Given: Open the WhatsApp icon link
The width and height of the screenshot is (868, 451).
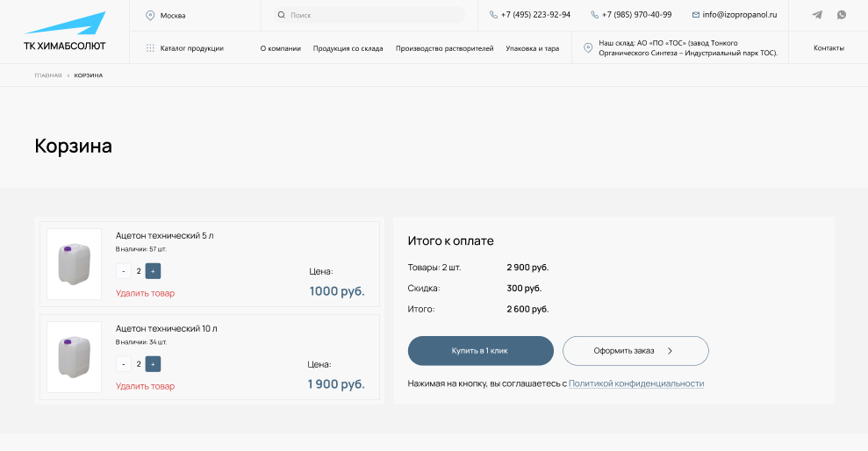Looking at the screenshot, I should tap(842, 15).
